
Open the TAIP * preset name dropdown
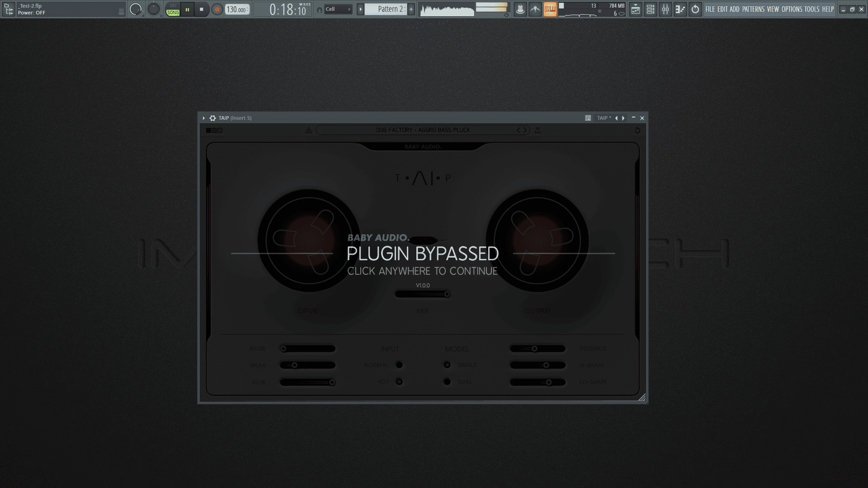point(604,118)
